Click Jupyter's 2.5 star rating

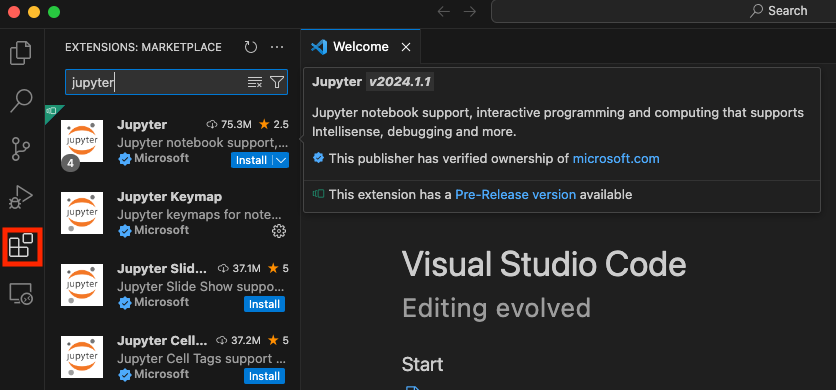[x=274, y=125]
